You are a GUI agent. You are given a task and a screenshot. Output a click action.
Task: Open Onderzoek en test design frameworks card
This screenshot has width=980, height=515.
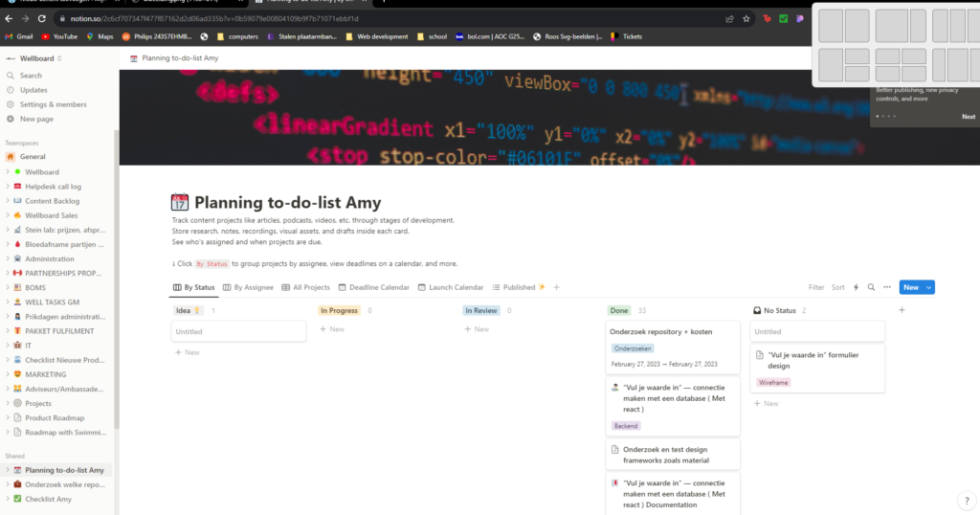tap(673, 455)
